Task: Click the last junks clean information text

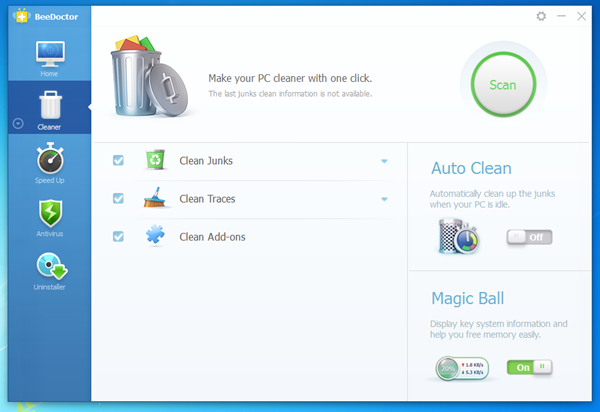Action: pos(290,94)
